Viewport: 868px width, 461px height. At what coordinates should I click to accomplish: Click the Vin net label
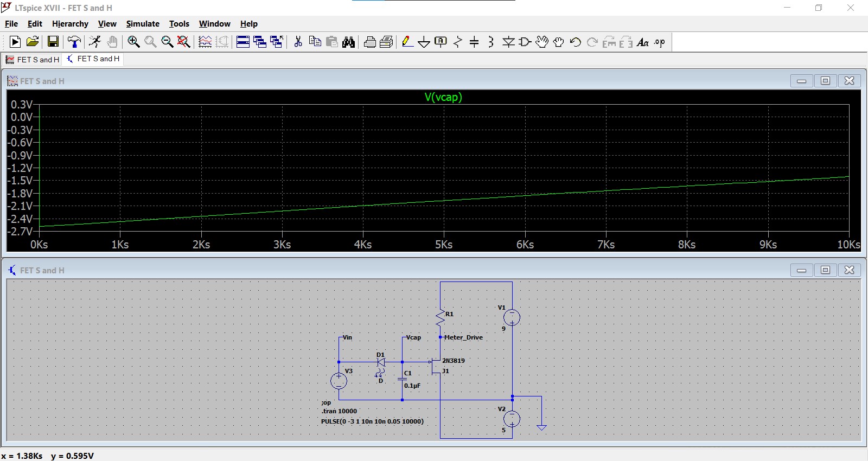coord(347,337)
